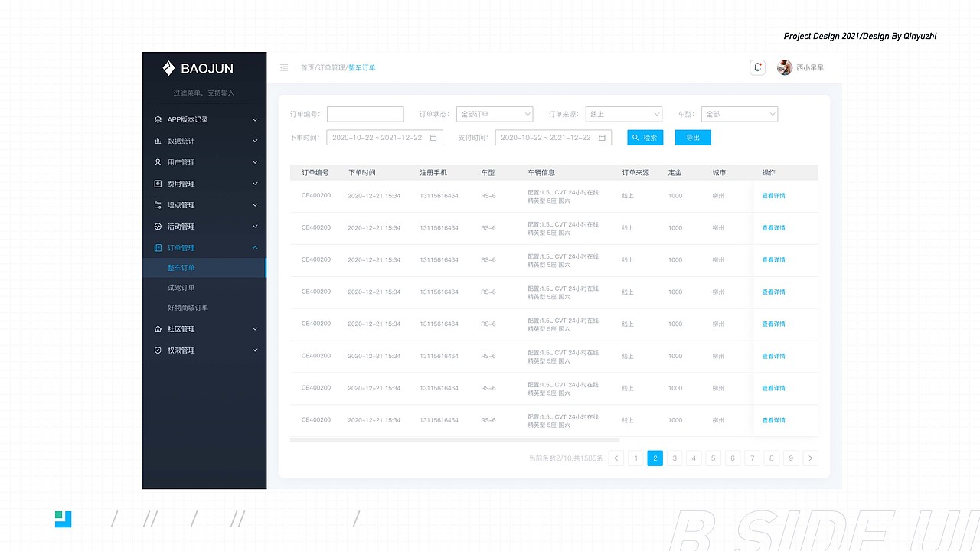Click the 定金 column header
This screenshot has width=980, height=551.
point(675,173)
